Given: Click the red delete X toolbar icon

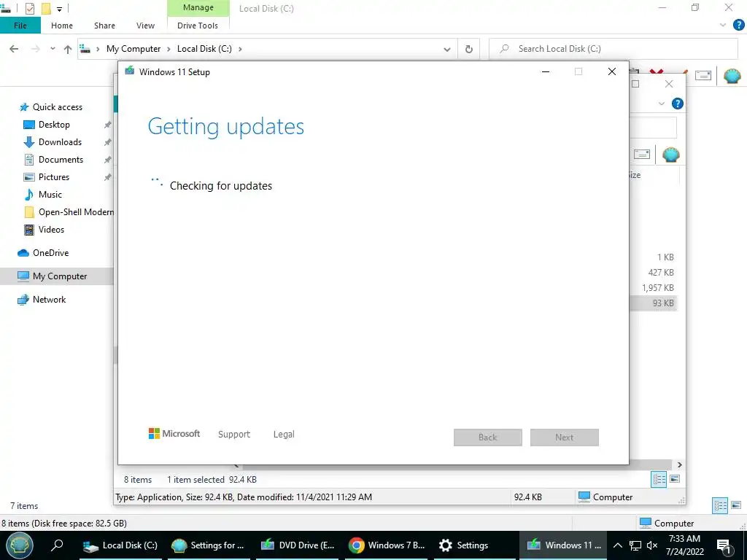Looking at the screenshot, I should [x=657, y=71].
